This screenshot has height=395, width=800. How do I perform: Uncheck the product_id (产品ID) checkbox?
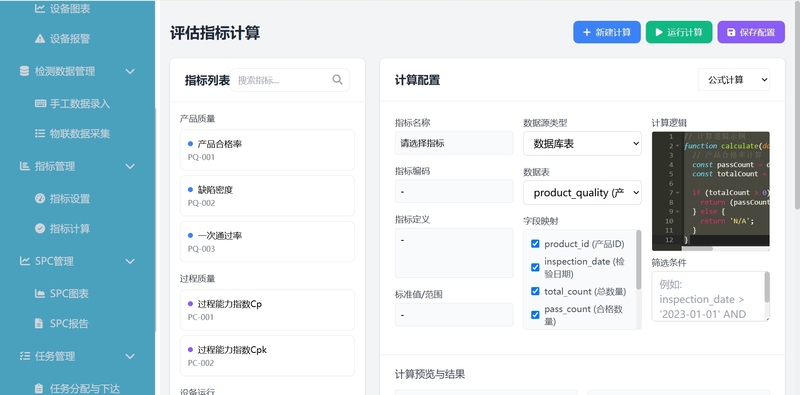pyautogui.click(x=535, y=244)
